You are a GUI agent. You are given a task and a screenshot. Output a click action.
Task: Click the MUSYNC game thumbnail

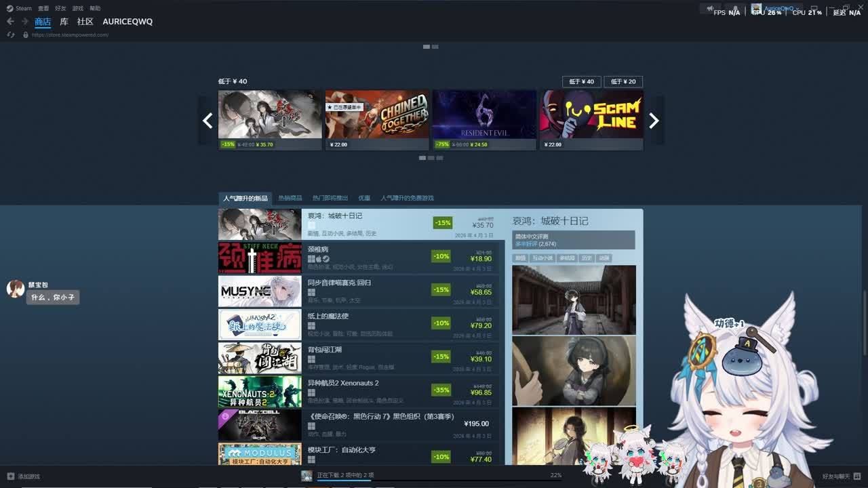[260, 291]
